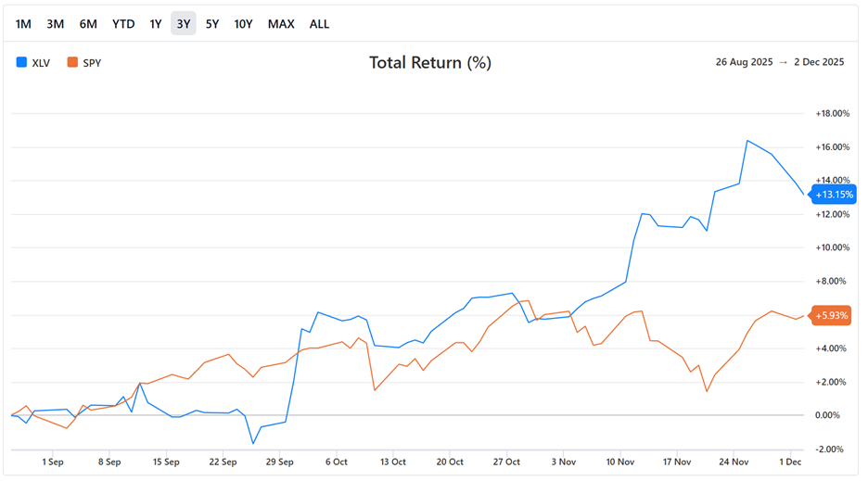
Task: Switch chart to 5Y range
Action: point(212,24)
